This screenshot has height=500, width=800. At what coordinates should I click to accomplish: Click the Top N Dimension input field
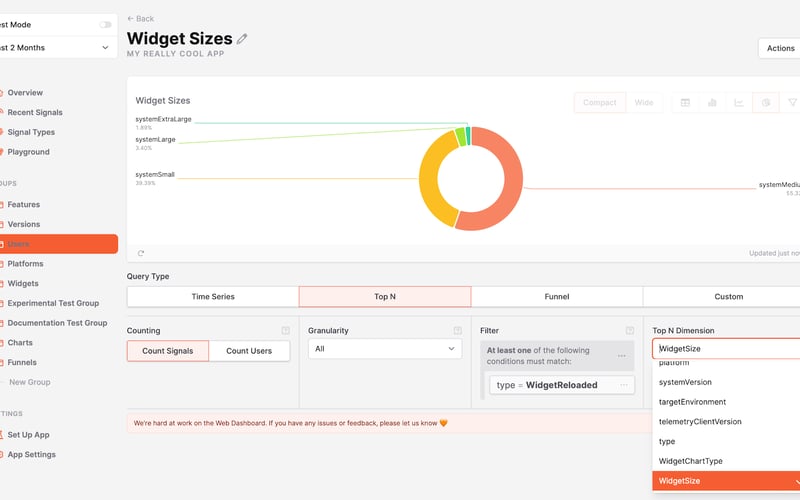[726, 349]
